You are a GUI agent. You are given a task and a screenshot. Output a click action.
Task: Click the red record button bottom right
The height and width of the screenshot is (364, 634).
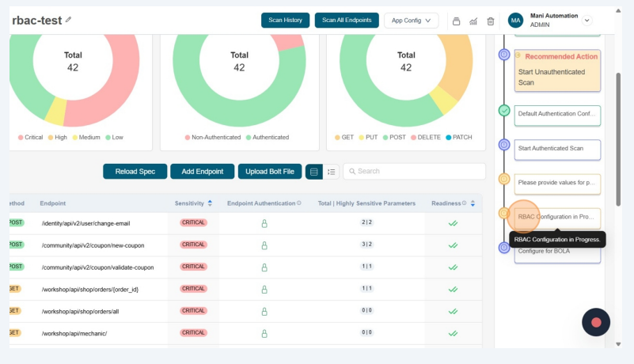point(596,322)
